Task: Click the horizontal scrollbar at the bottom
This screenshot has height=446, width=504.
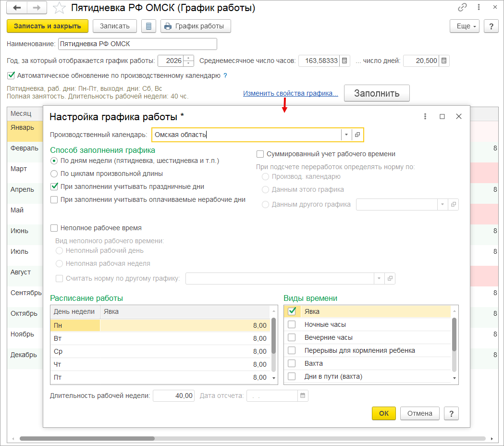Action: point(87,438)
